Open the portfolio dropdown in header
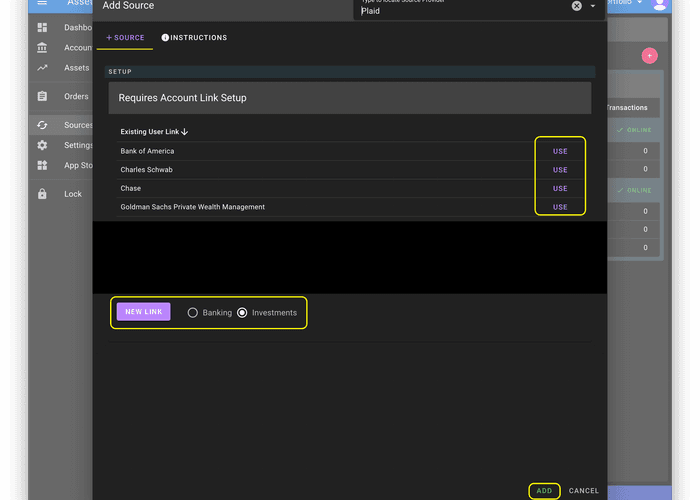The image size is (700, 500). 625,3
